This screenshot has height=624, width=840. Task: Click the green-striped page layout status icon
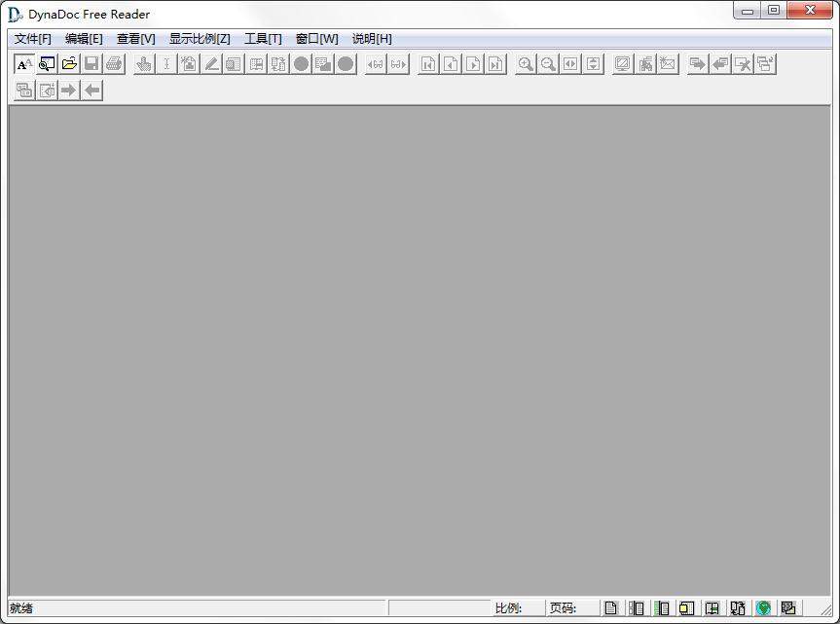662,607
